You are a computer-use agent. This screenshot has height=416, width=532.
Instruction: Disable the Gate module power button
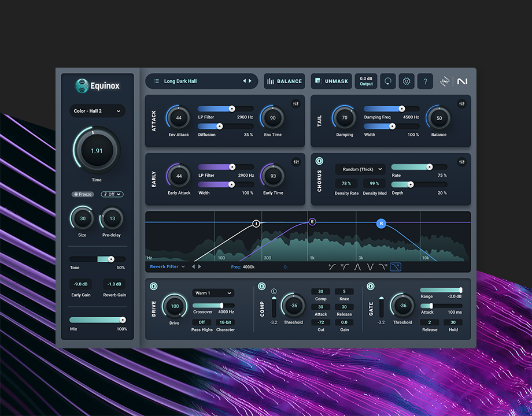click(371, 286)
